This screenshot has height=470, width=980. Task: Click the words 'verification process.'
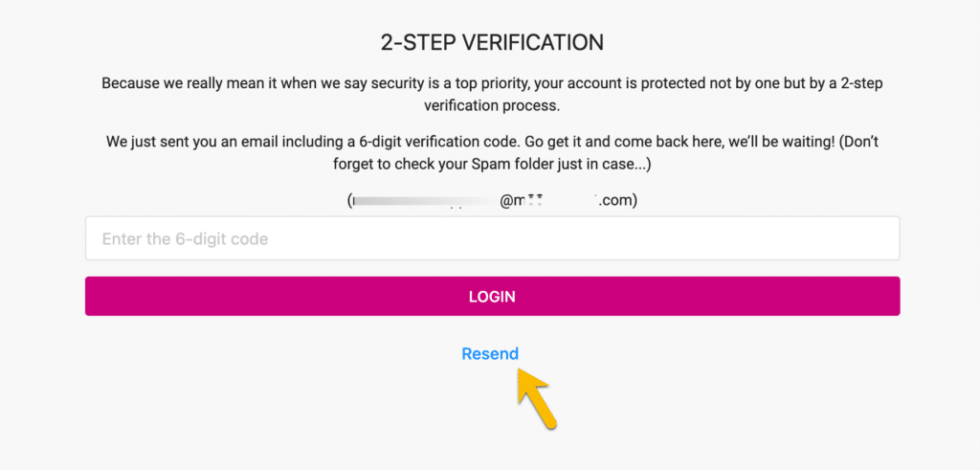[x=493, y=105]
